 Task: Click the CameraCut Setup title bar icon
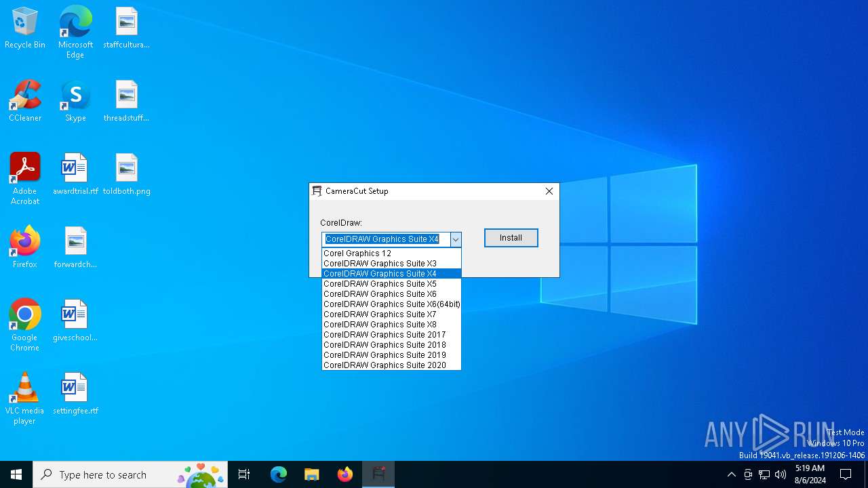point(317,191)
